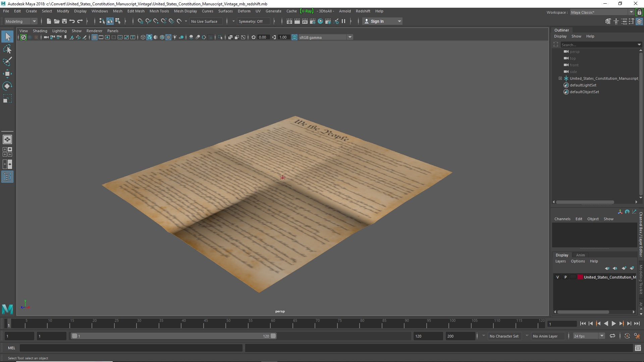The image size is (644, 362).
Task: Open the sRGB gamma view transform dropdown
Action: [325, 37]
